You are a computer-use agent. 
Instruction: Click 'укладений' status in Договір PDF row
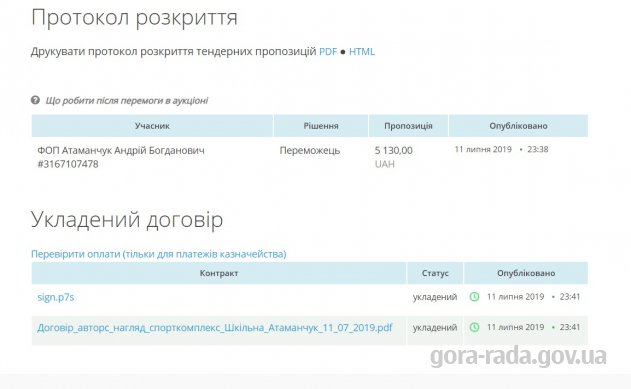435,327
